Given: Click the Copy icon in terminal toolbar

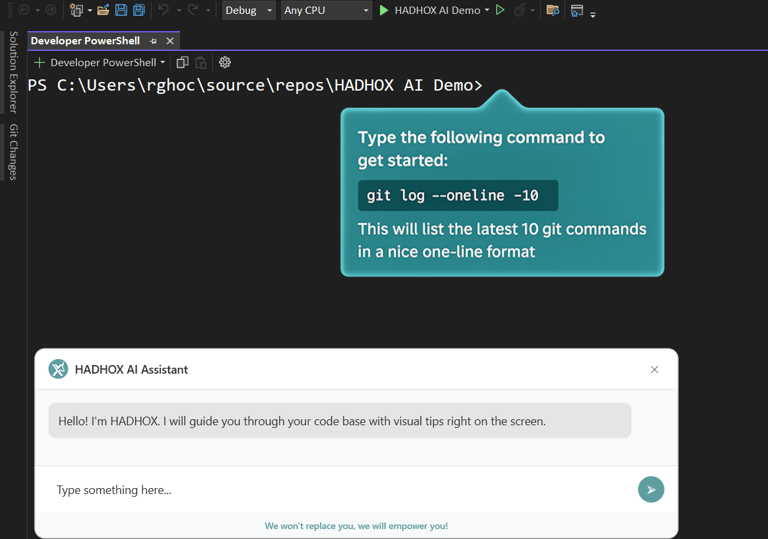Looking at the screenshot, I should tap(183, 62).
